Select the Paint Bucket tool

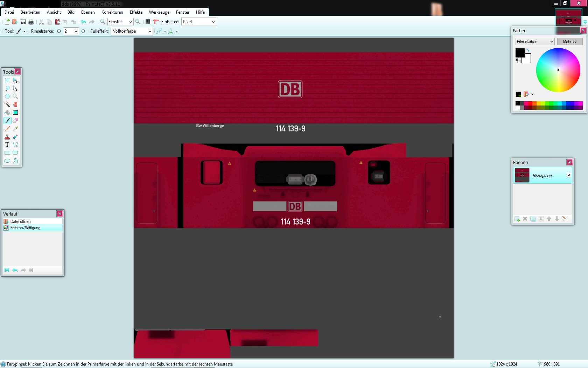click(x=7, y=113)
